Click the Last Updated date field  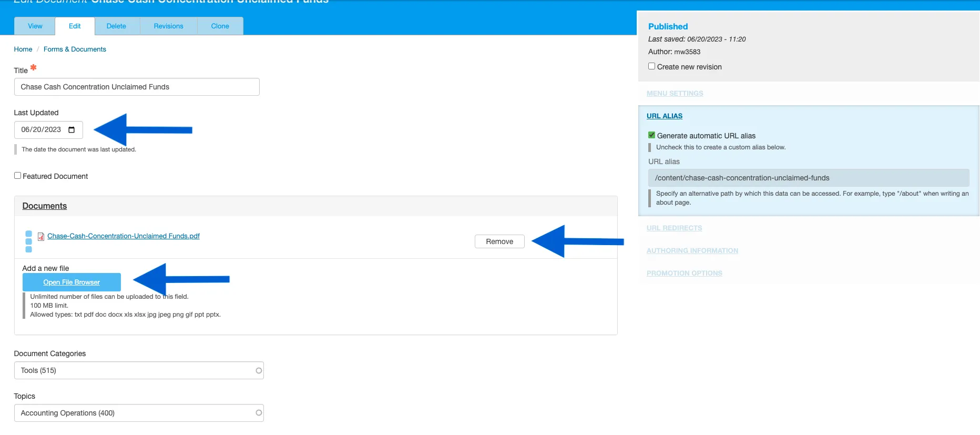(48, 130)
